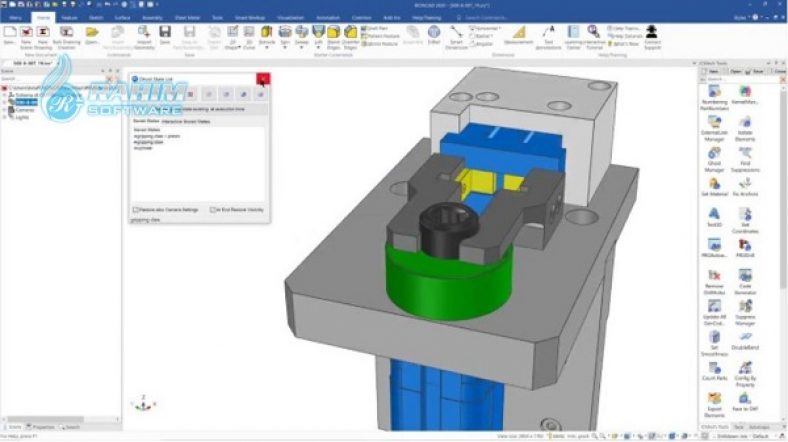Switch to the Sheet Metal ribbon tab
The height and width of the screenshot is (442, 788).
pyautogui.click(x=187, y=18)
